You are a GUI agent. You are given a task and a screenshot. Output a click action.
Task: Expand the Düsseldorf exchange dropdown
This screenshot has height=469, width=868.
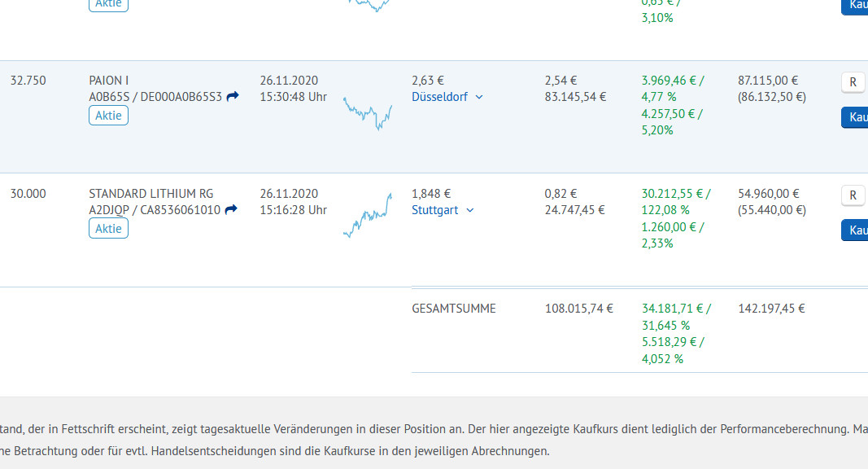[447, 96]
